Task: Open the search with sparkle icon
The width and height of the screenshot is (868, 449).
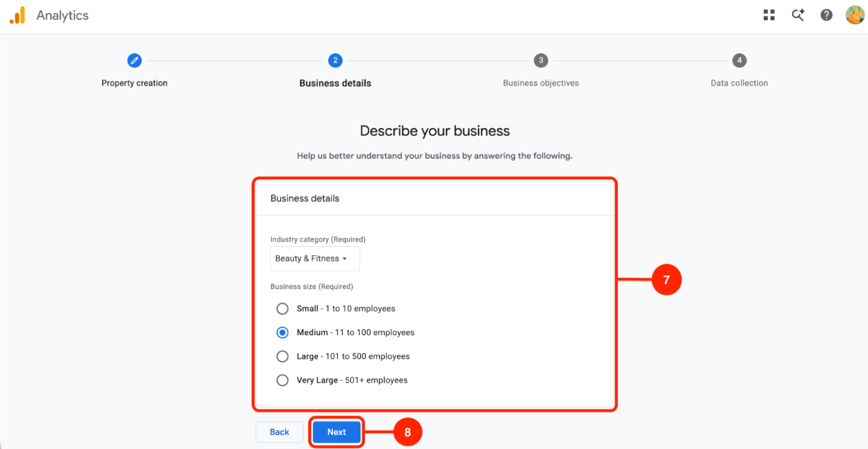Action: [x=798, y=16]
